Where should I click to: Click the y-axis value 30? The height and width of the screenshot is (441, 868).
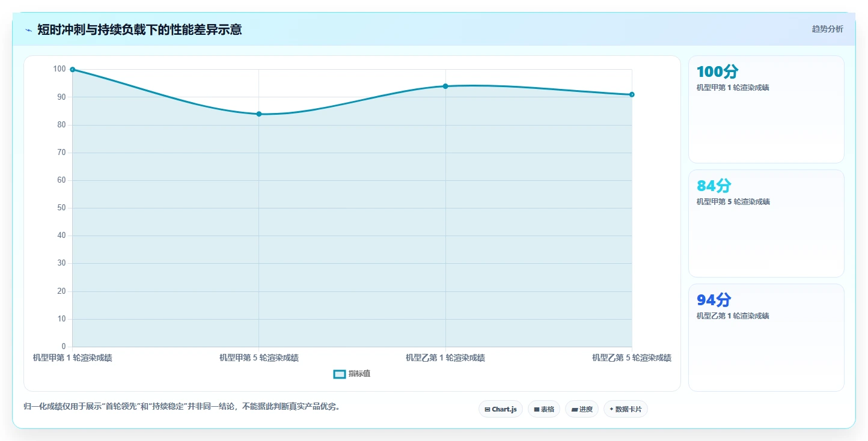click(x=61, y=263)
